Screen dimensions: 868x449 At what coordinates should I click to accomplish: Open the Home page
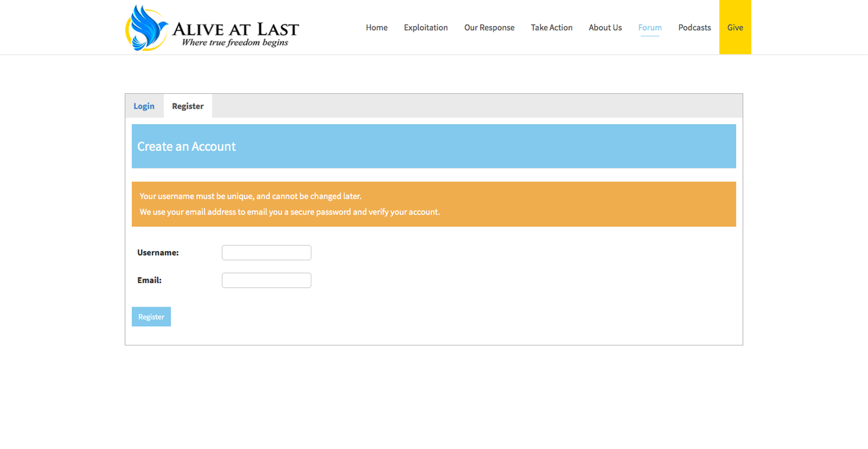pos(377,27)
